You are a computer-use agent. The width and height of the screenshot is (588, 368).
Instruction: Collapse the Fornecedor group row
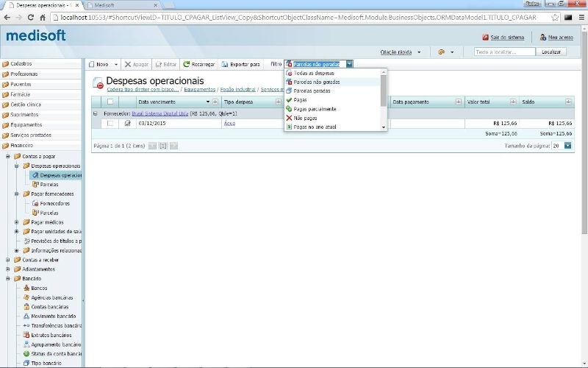[95, 114]
